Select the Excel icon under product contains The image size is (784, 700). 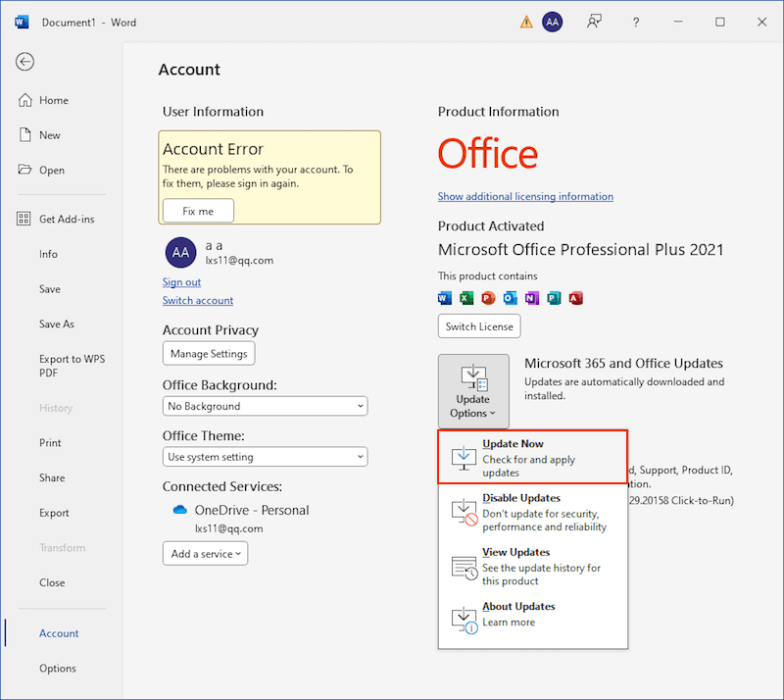click(x=466, y=298)
